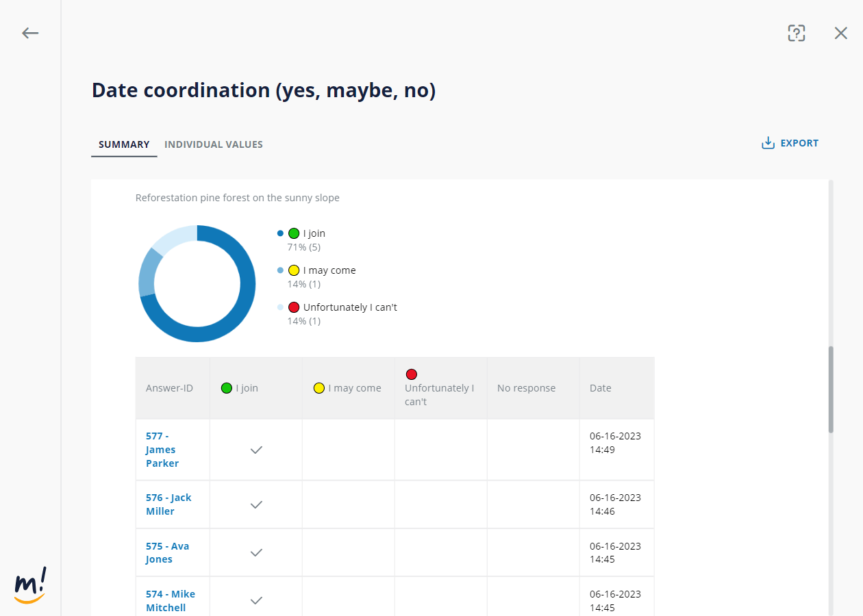
Task: Click the EXPORT button label
Action: [x=799, y=143]
